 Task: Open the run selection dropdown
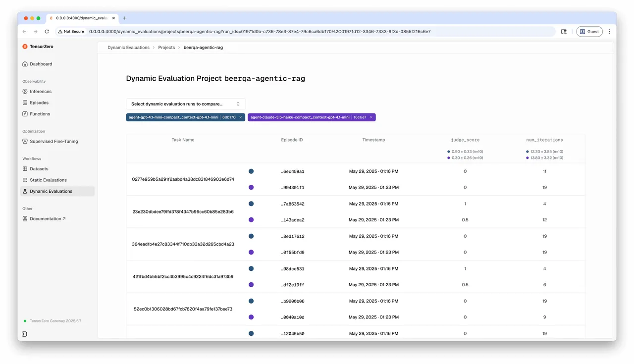186,104
